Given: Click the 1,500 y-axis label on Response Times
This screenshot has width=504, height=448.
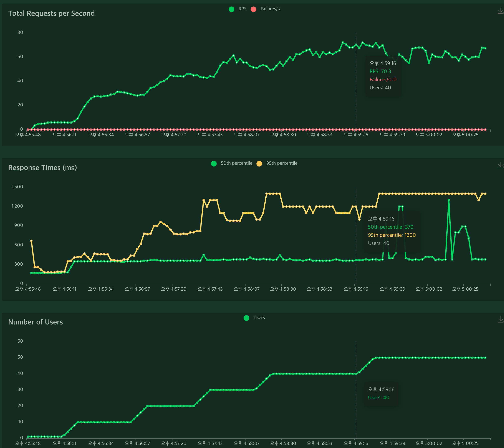Looking at the screenshot, I should [17, 187].
